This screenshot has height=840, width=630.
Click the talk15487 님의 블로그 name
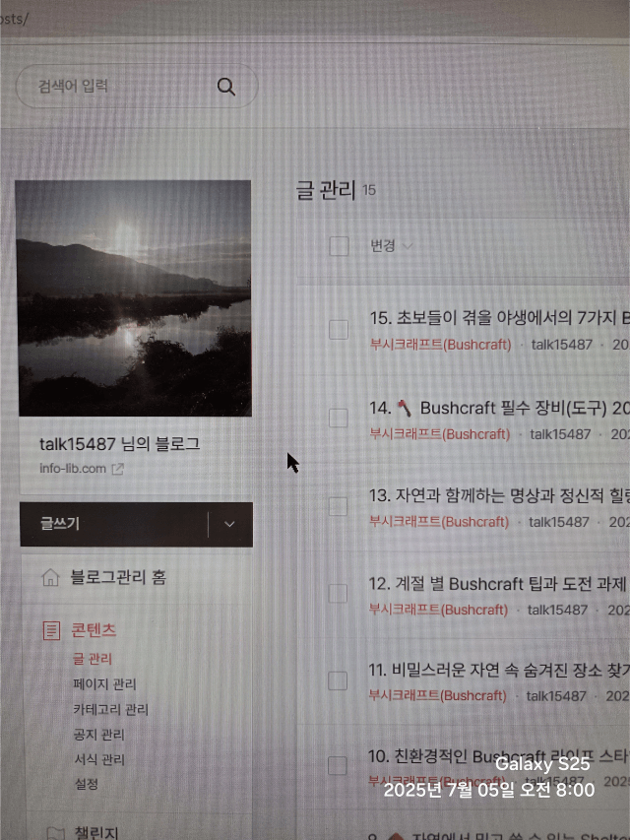pos(119,444)
